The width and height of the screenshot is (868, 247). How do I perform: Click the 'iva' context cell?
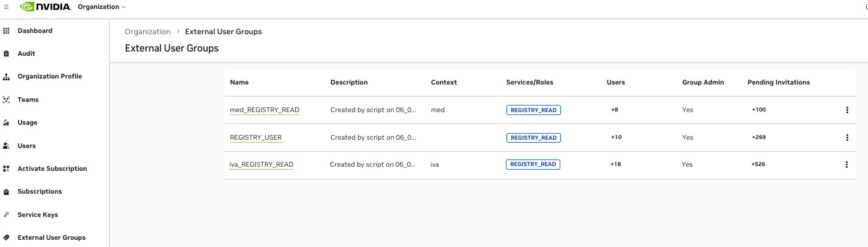(x=435, y=164)
